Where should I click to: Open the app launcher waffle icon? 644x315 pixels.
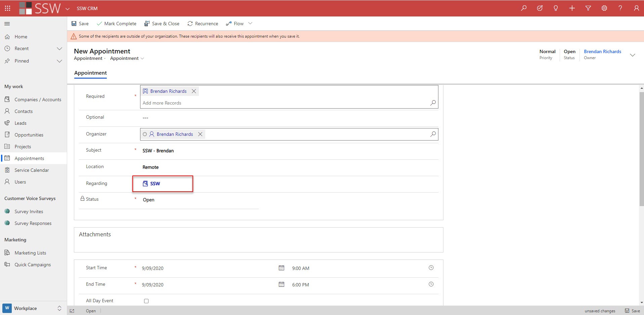coord(7,8)
